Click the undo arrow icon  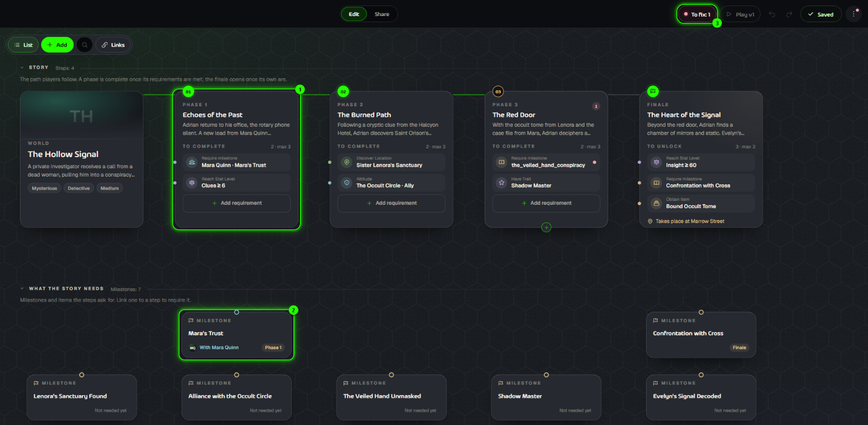(x=772, y=14)
